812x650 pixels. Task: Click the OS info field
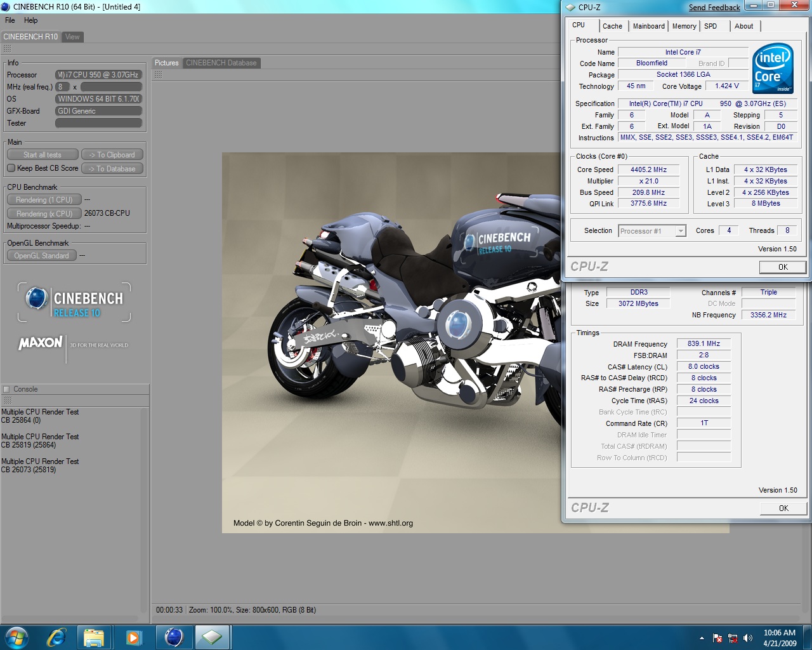98,99
